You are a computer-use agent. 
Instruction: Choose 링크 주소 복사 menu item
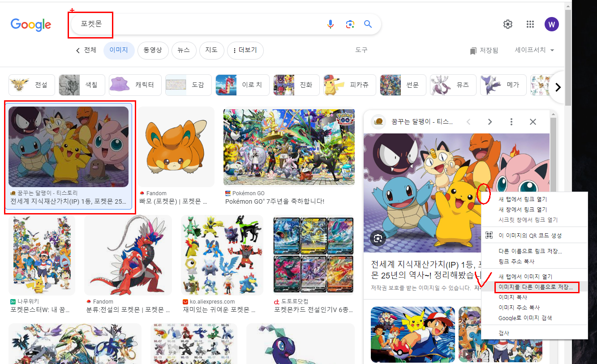[x=534, y=261]
